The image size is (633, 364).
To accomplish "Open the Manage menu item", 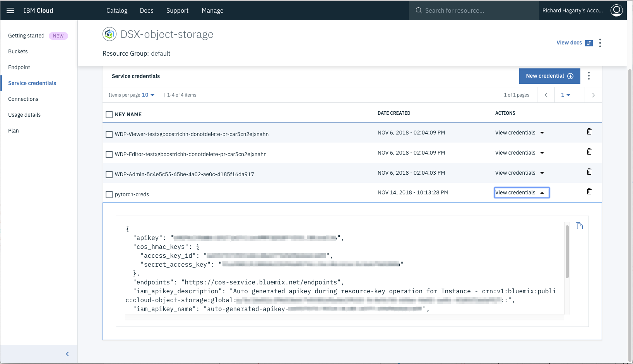I will pyautogui.click(x=212, y=10).
